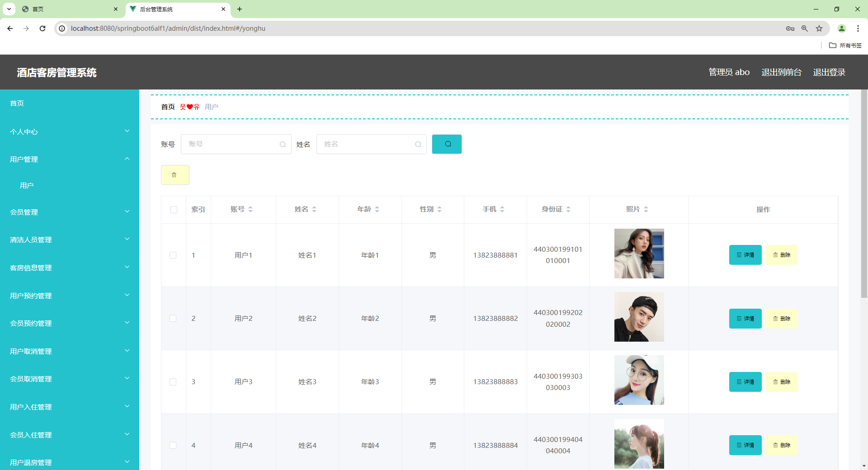Click the password key icon in the address bar
Viewport: 868px width, 470px height.
click(790, 28)
